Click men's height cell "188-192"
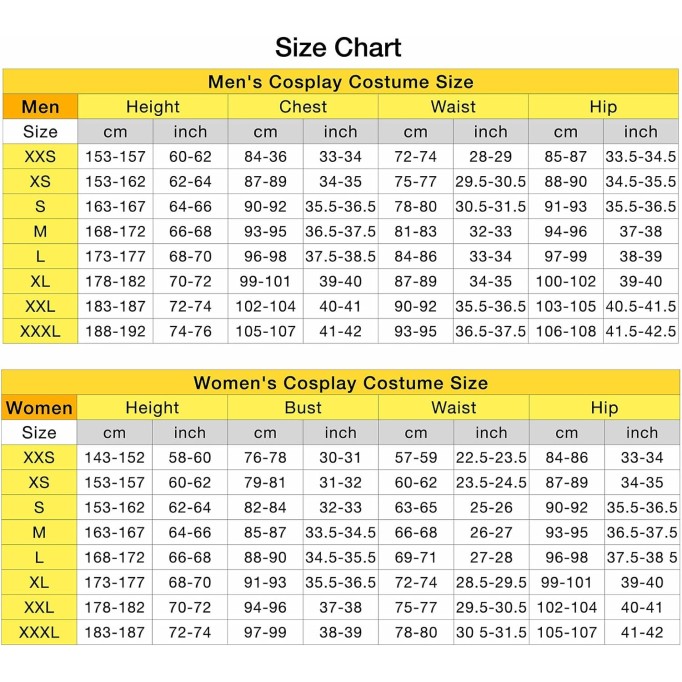Image resolution: width=682 pixels, height=682 pixels. coord(115,332)
